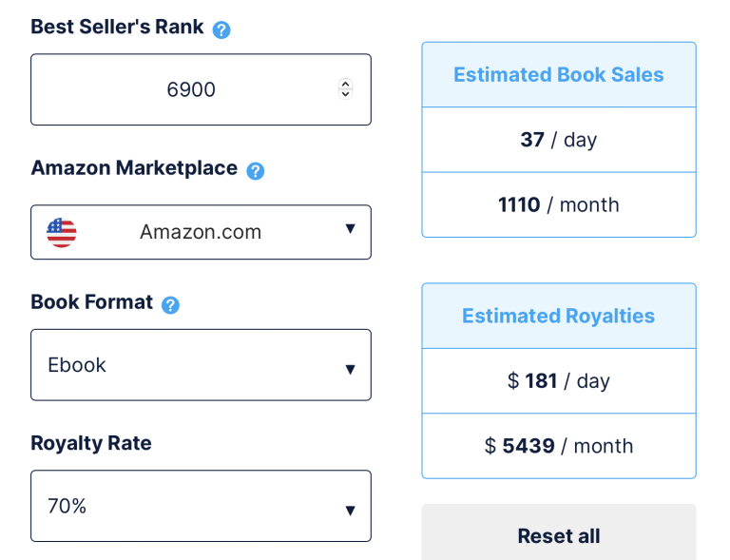This screenshot has height=560, width=730.
Task: Click the help icon beside Book Format
Action: coord(170,305)
